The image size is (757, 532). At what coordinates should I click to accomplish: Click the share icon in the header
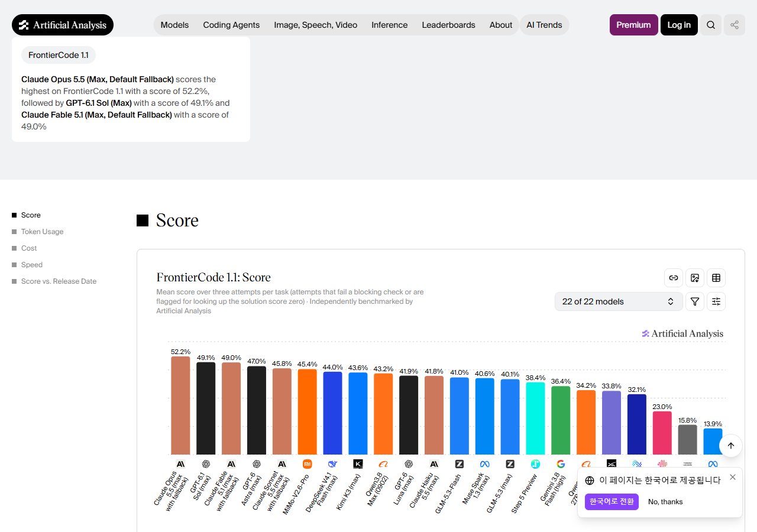(735, 25)
